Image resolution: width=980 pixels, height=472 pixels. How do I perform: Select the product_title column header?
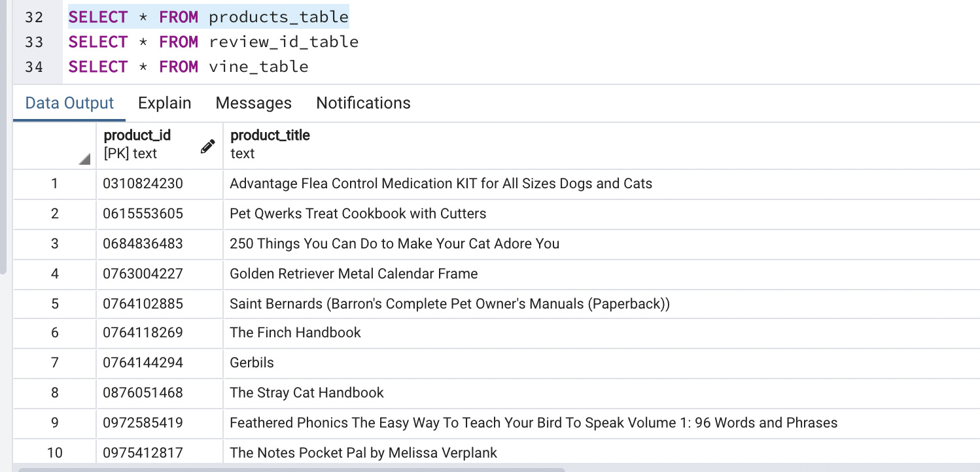[601, 145]
